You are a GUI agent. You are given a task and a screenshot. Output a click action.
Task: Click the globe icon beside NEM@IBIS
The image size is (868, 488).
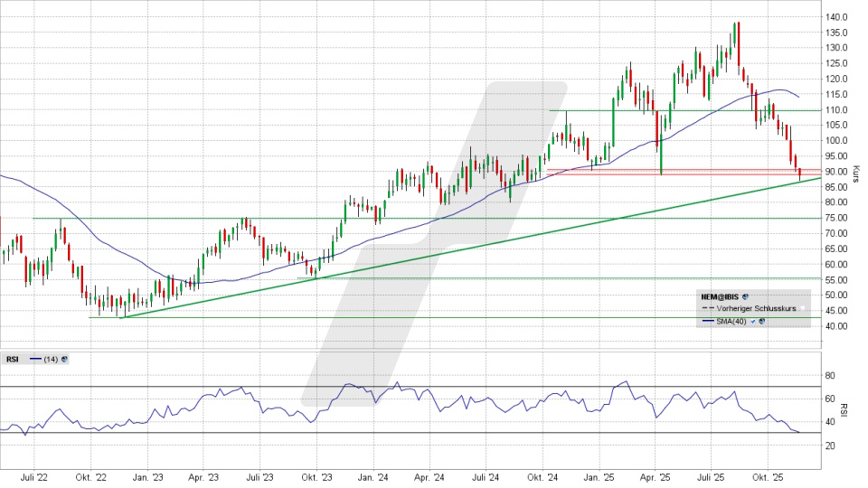point(747,296)
